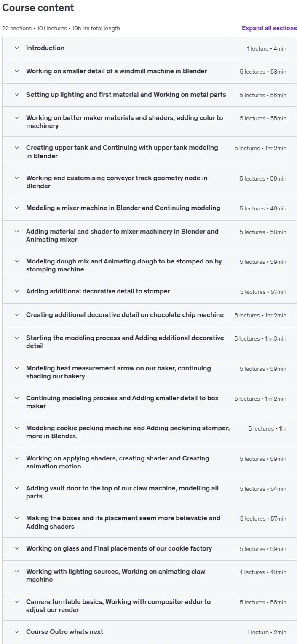Screen dimensions: 297x644
Task: Expand chevron for Camera turntable basics section
Action: point(17,602)
